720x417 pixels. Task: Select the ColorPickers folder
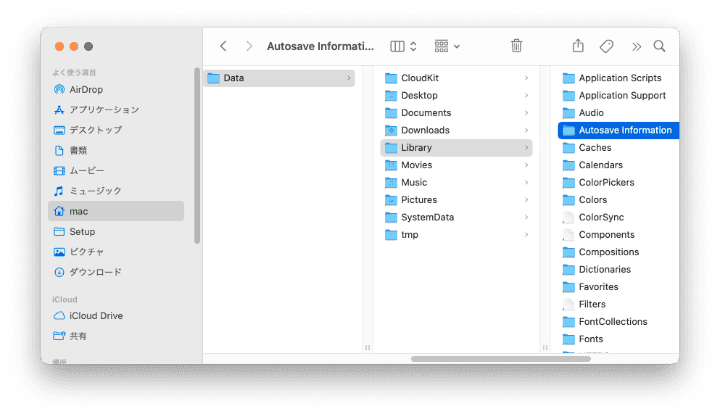click(606, 183)
